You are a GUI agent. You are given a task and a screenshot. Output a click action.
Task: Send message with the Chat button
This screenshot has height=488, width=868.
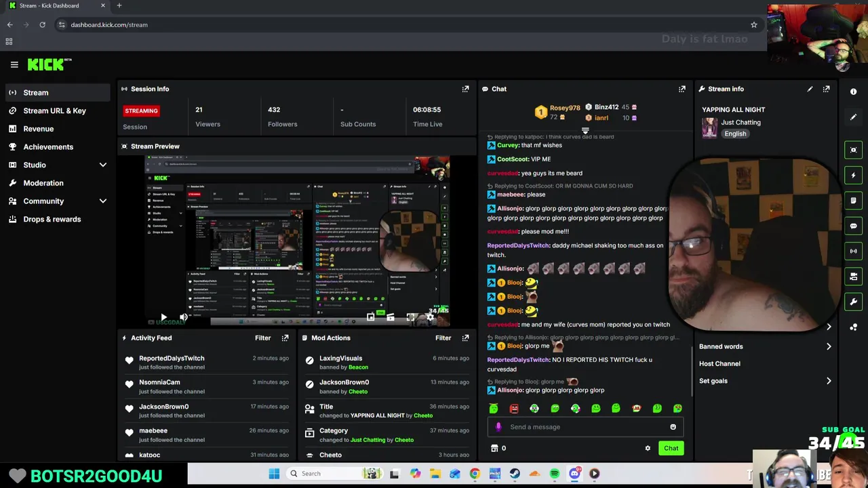tap(671, 448)
